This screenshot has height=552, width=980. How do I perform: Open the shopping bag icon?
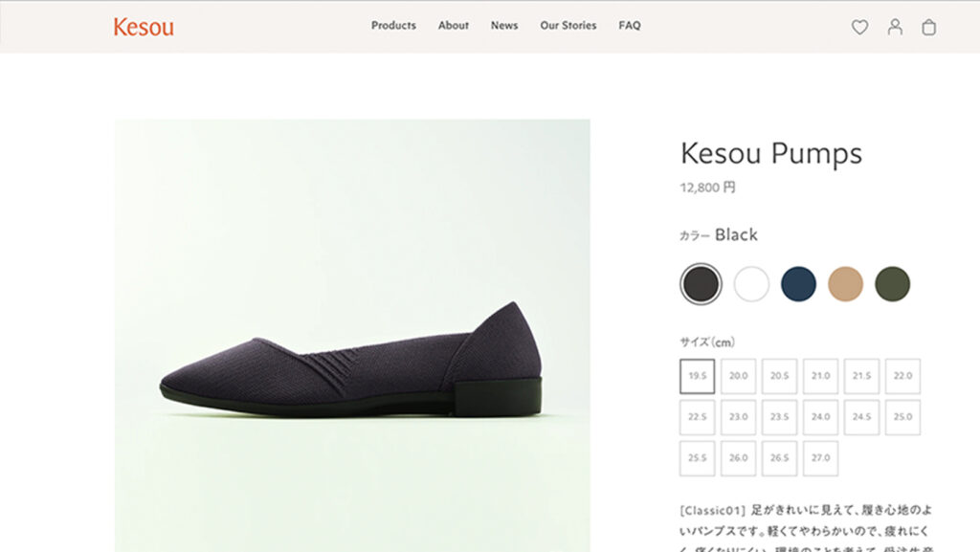pyautogui.click(x=928, y=27)
